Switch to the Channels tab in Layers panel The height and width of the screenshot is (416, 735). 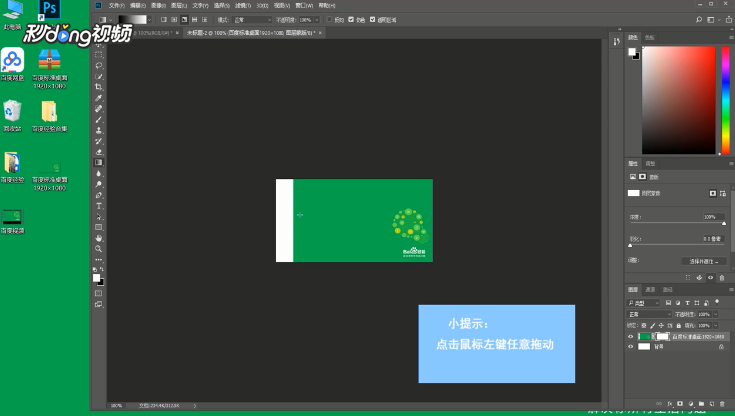pyautogui.click(x=650, y=289)
